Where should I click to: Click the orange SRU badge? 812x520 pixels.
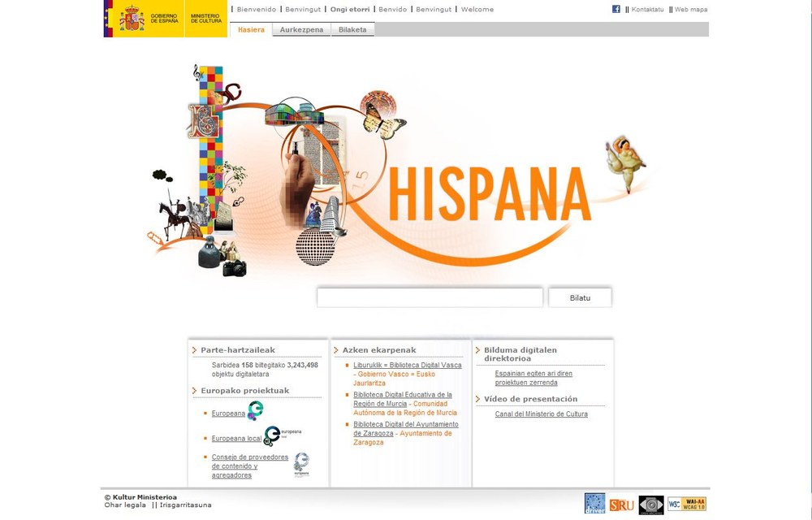pyautogui.click(x=621, y=505)
